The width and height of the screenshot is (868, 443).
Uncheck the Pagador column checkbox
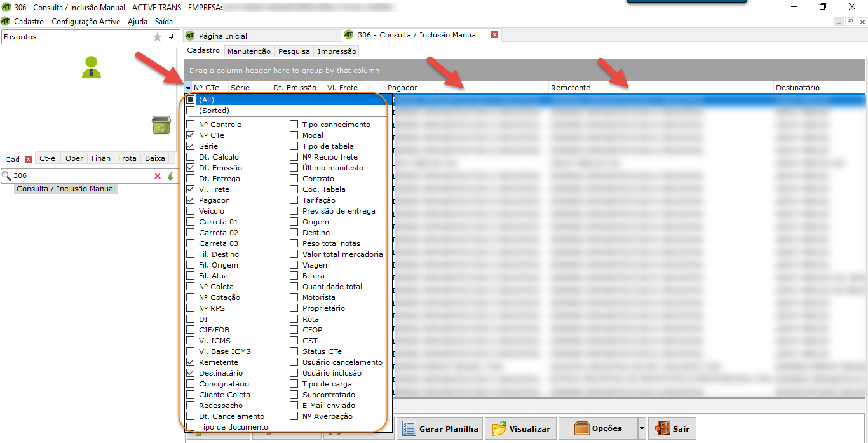pos(191,200)
